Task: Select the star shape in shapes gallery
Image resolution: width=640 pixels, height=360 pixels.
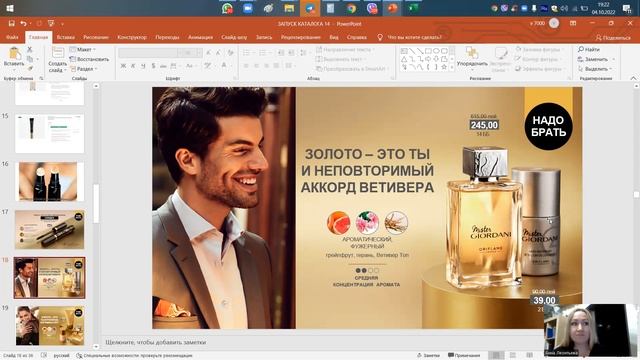Action: pos(444,67)
